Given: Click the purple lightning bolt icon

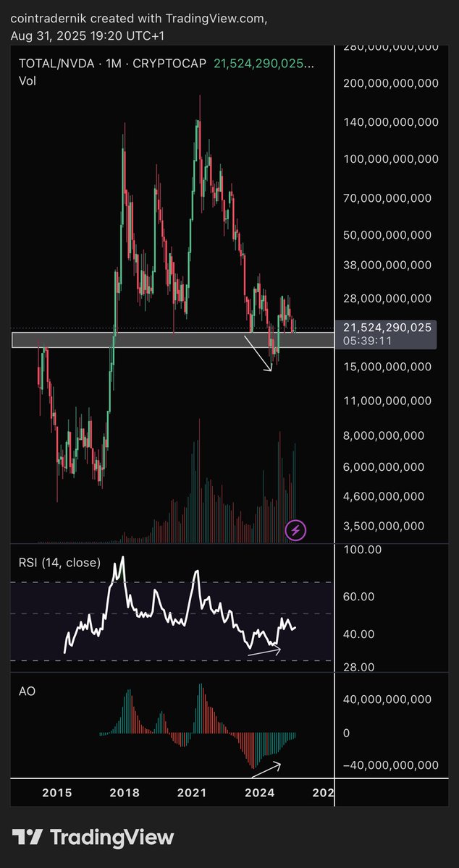Looking at the screenshot, I should 297,530.
